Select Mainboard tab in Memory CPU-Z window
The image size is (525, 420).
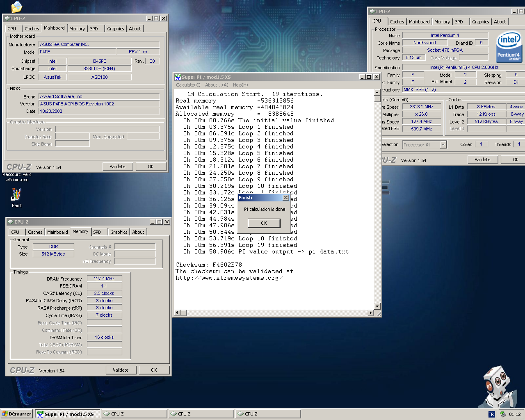tap(57, 232)
